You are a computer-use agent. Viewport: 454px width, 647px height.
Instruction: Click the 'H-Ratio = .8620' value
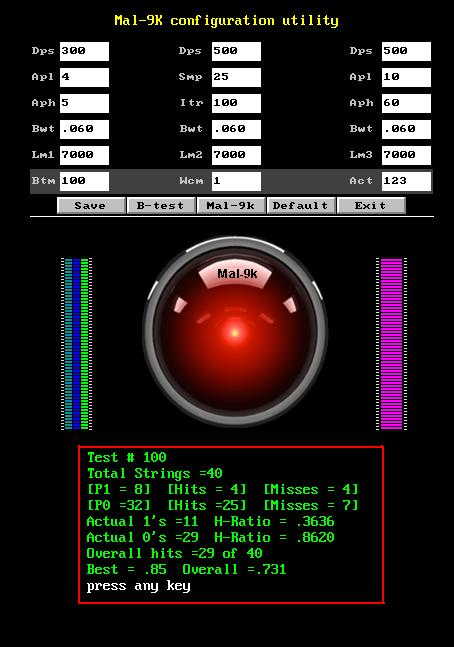click(274, 538)
